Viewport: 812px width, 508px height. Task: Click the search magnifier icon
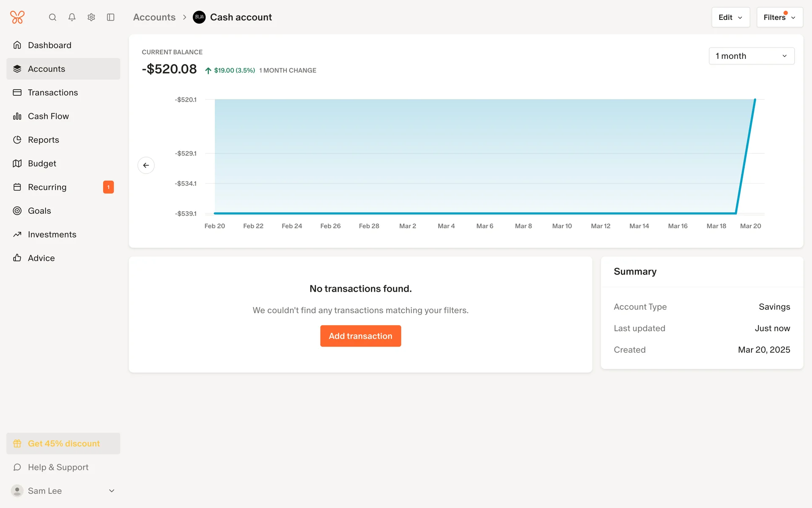[x=52, y=17]
